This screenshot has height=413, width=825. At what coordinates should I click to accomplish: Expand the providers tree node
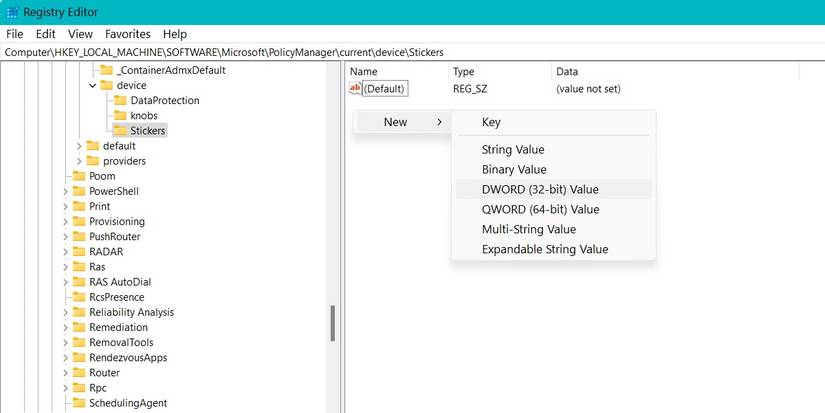(79, 161)
